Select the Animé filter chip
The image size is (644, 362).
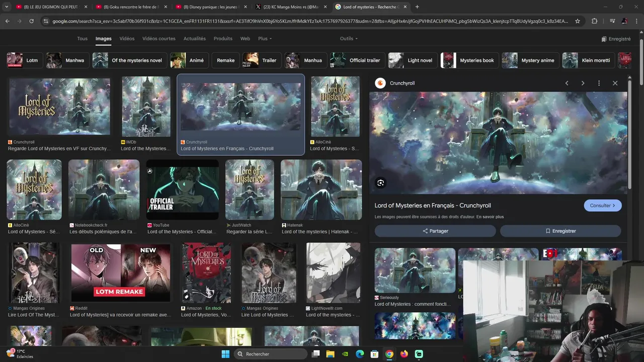(189, 60)
